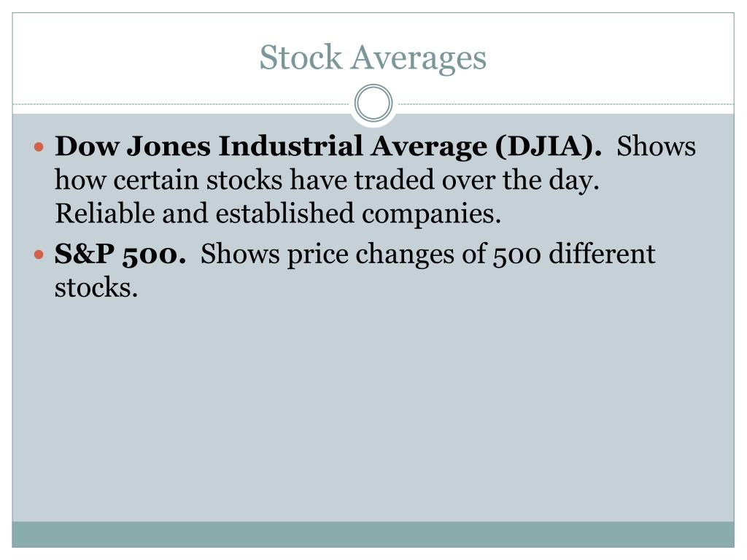Click the phrase "how certain stocks"

[169, 180]
